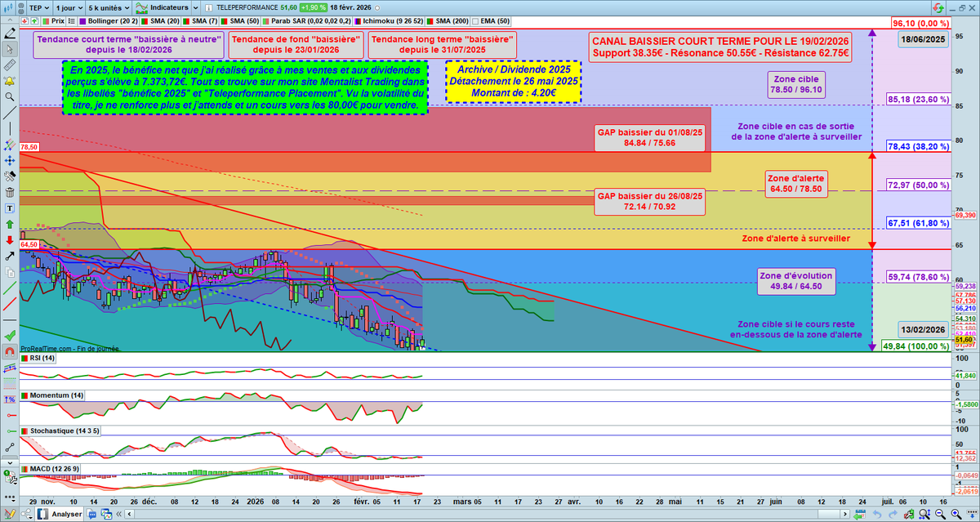Click the +1,90 % variation badge
Screen dimensions: 980x522
point(314,7)
